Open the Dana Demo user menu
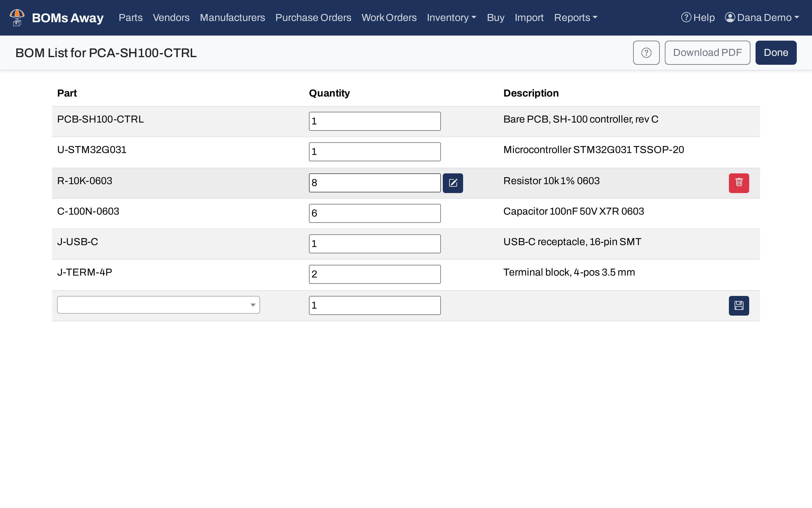 click(762, 17)
